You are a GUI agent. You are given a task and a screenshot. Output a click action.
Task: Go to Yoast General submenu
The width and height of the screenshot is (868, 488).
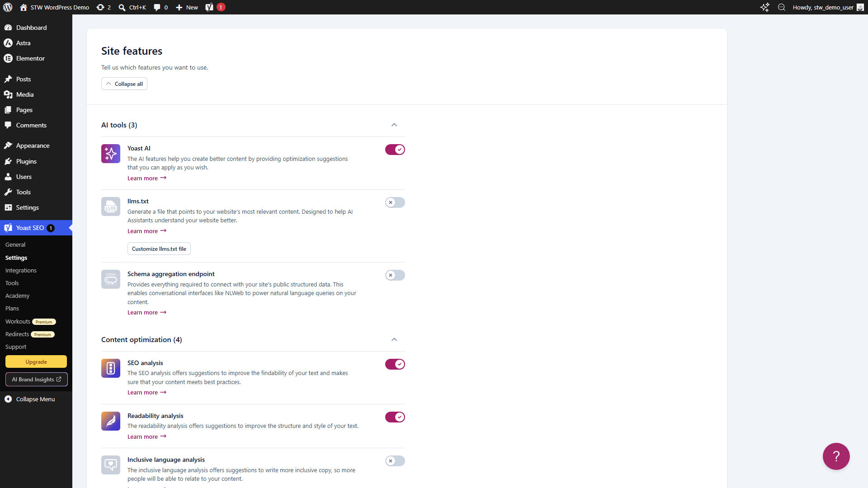click(x=15, y=244)
